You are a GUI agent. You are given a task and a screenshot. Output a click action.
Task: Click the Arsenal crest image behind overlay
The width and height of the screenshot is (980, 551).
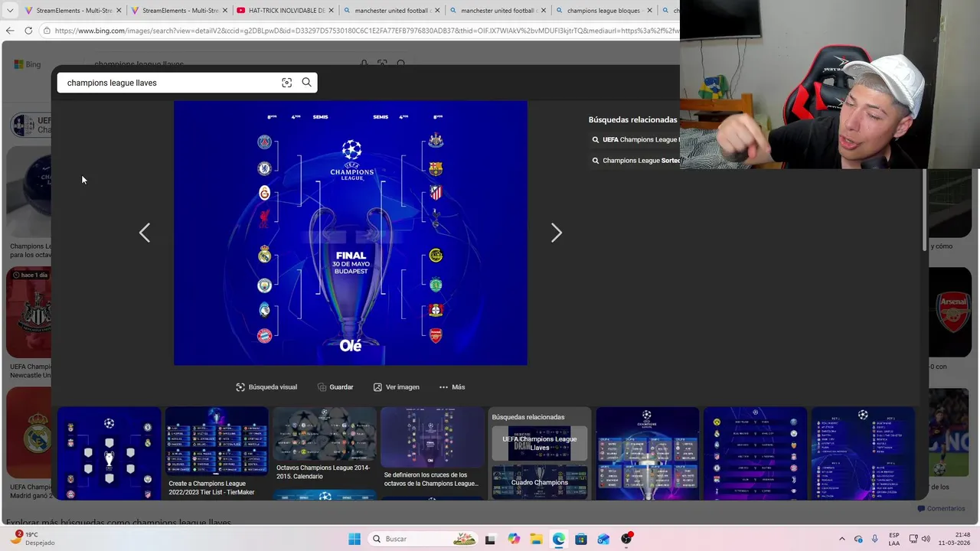coord(954,312)
